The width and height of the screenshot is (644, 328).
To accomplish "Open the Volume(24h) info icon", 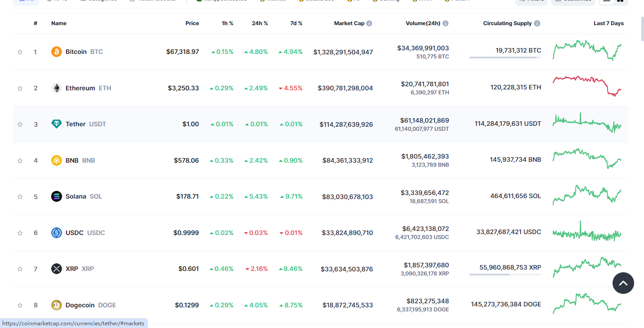I will click(446, 23).
